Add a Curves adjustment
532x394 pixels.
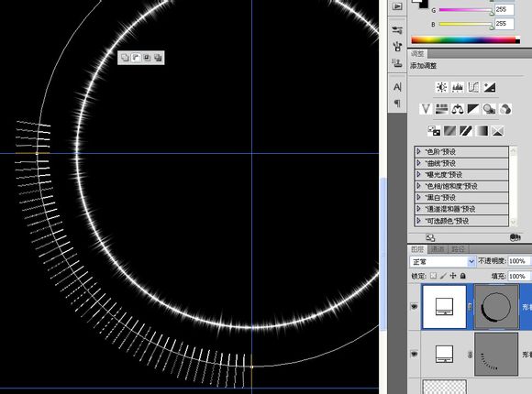(x=473, y=87)
